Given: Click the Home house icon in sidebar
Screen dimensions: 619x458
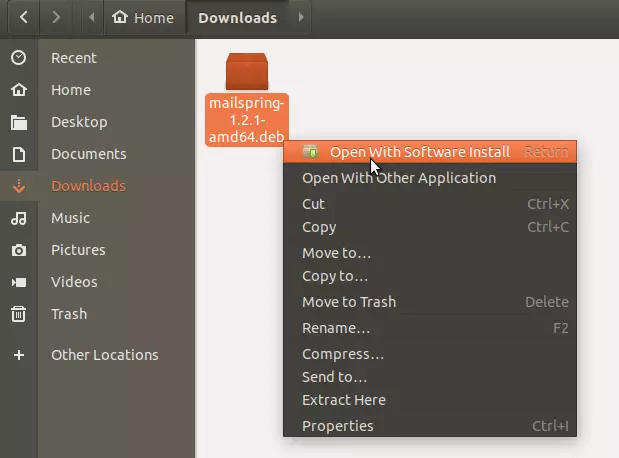Looking at the screenshot, I should point(19,90).
